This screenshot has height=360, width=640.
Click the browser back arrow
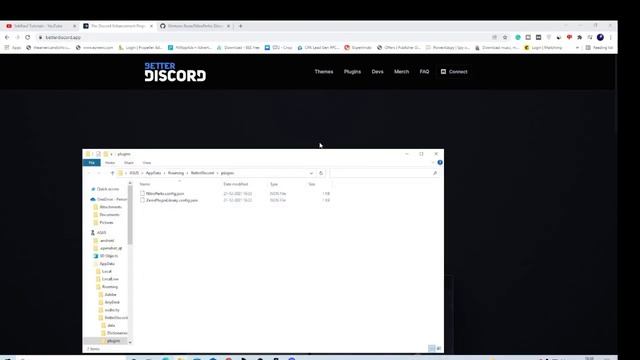pyautogui.click(x=7, y=37)
